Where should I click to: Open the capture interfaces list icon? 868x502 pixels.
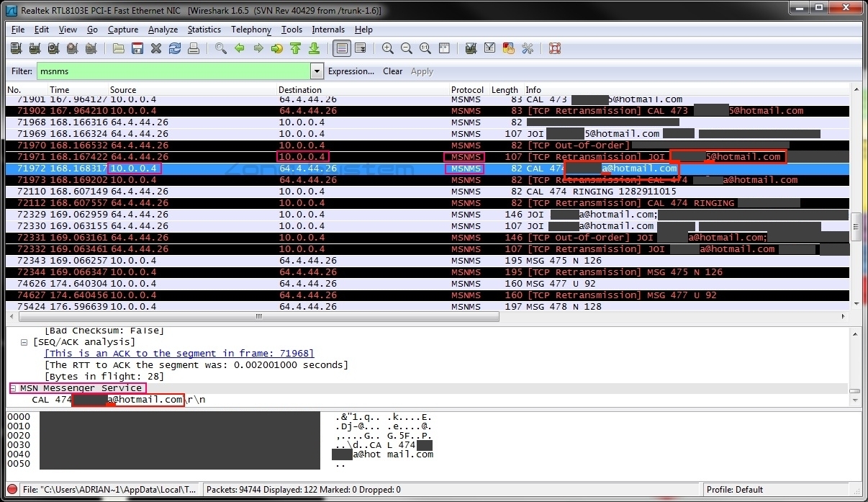tap(16, 48)
